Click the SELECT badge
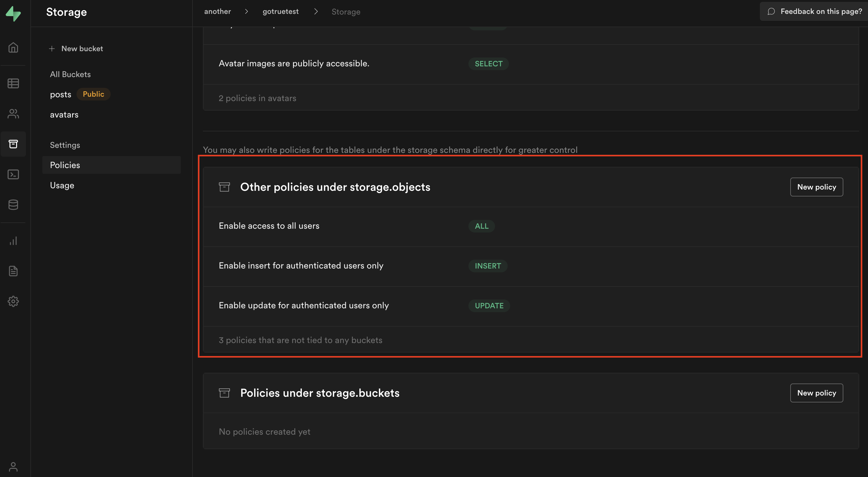 tap(488, 63)
